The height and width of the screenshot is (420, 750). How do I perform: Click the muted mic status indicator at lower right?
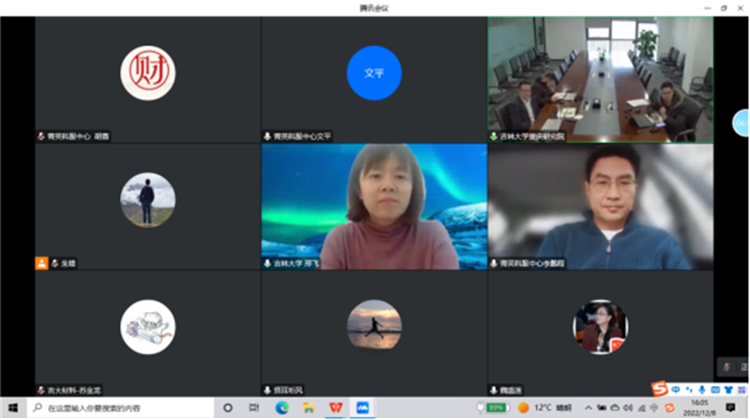(727, 367)
